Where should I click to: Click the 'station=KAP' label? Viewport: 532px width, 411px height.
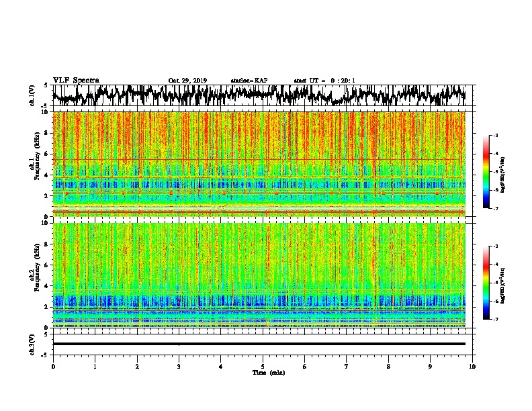coord(249,81)
